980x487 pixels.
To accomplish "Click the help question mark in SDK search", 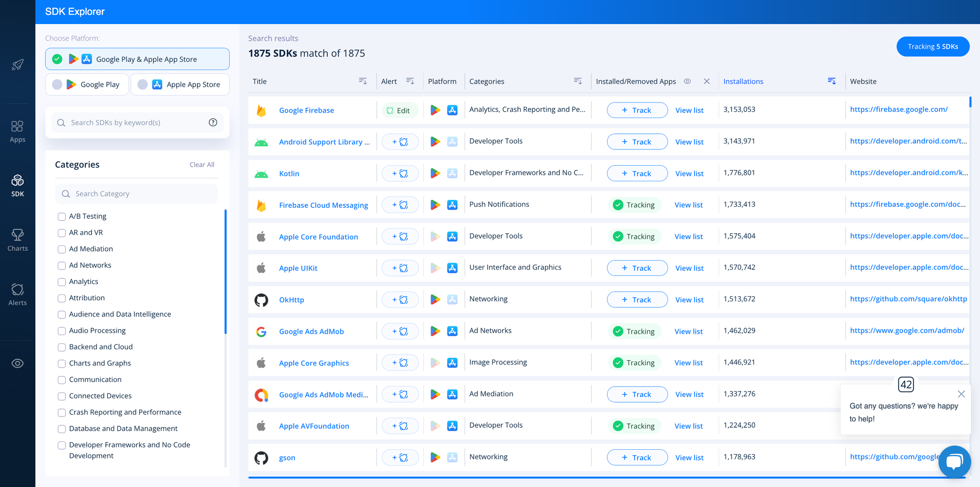I will (x=213, y=122).
